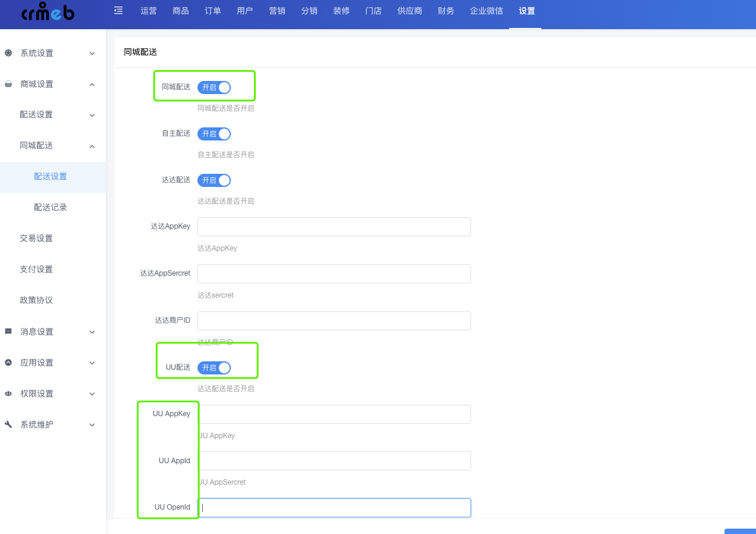Expand 系统维护 chevron
The width and height of the screenshot is (756, 534).
coord(92,425)
